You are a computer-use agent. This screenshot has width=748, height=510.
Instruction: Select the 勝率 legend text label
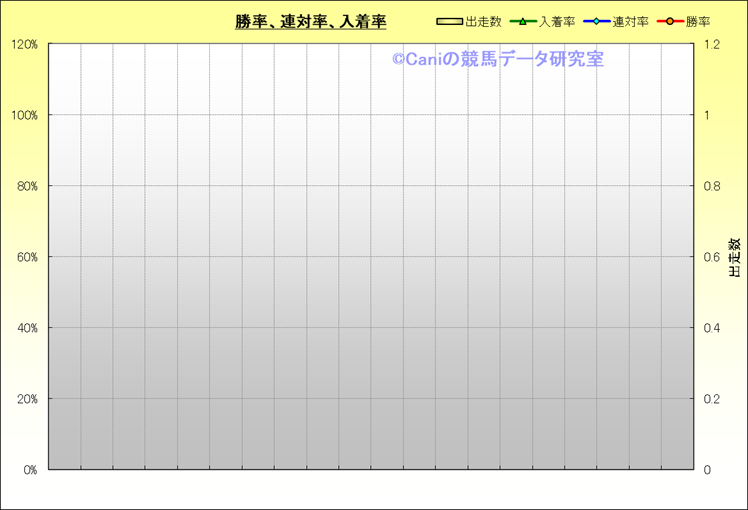(698, 22)
